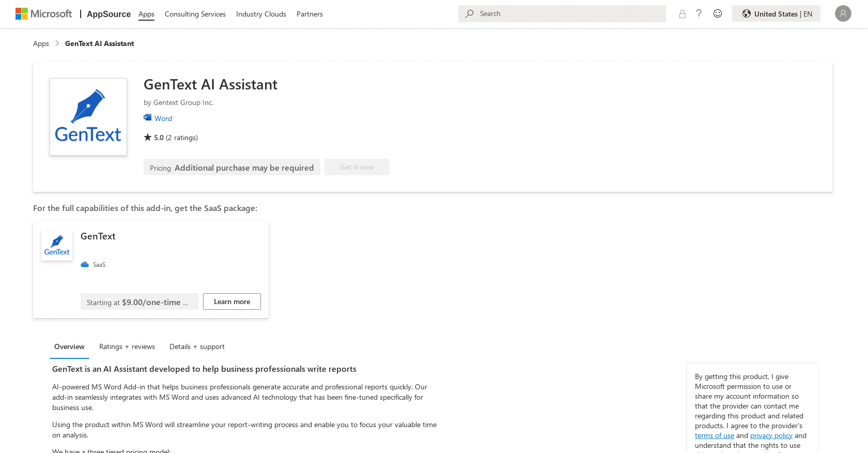Open the Consulting Services menu
Screen dimensions: 868x453
pos(195,14)
